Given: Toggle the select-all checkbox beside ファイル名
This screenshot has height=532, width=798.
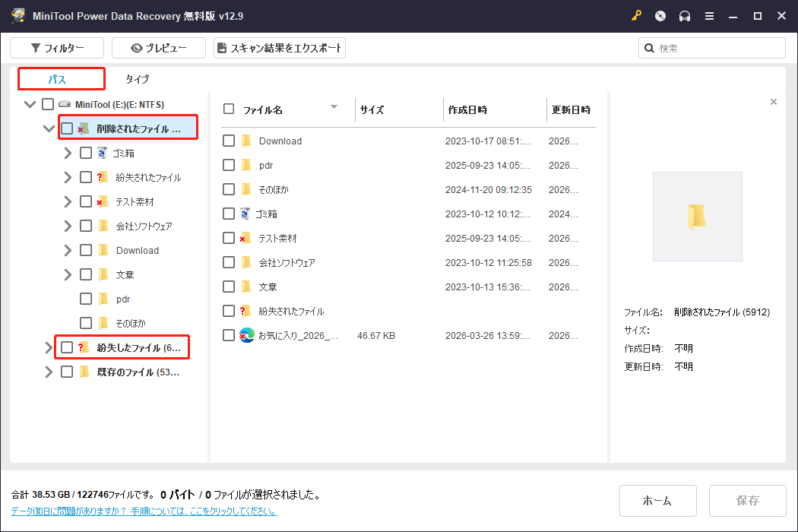Looking at the screenshot, I should [x=229, y=109].
